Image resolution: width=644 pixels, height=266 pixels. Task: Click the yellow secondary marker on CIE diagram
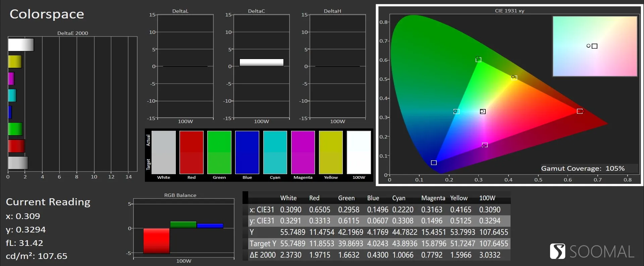[514, 77]
